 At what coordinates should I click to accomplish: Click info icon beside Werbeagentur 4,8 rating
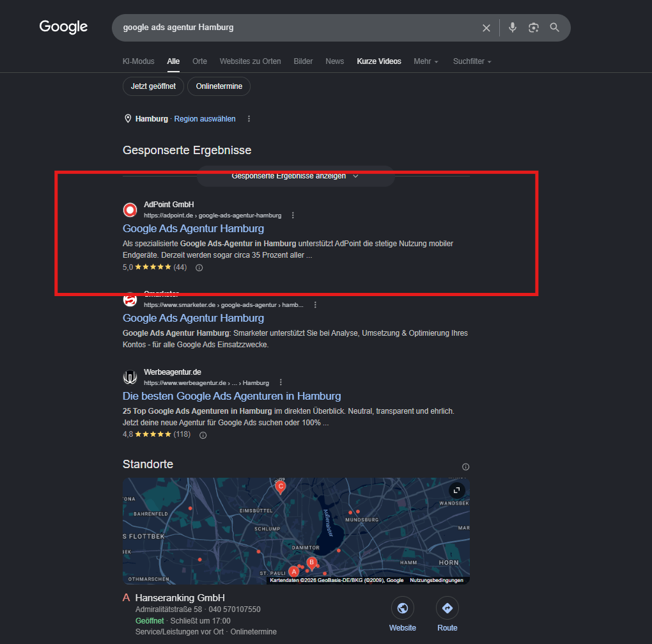[203, 435]
